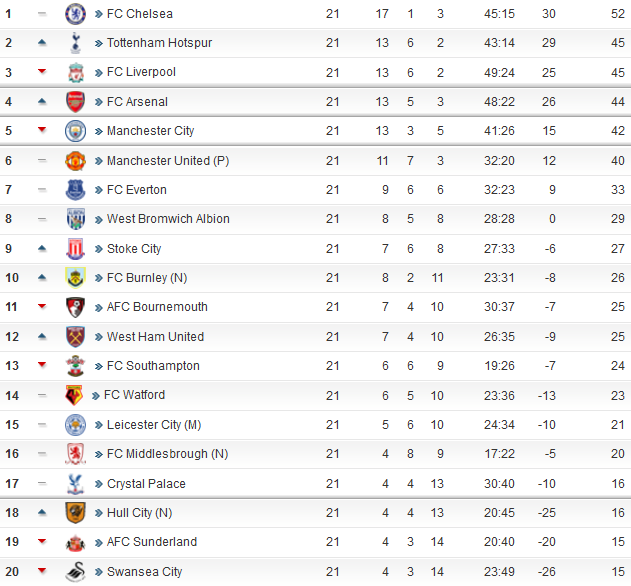The width and height of the screenshot is (631, 586).
Task: Click the FC Liverpool club crest
Action: point(75,72)
